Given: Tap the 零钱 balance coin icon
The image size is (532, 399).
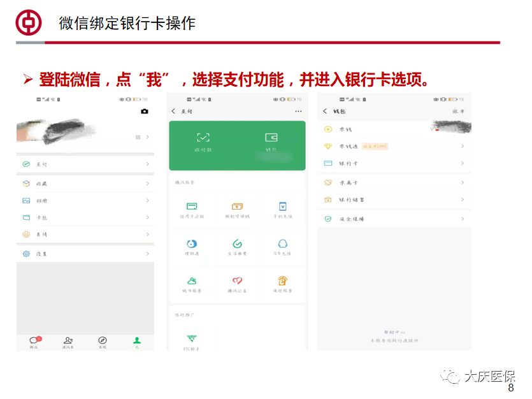Looking at the screenshot, I should (x=327, y=129).
